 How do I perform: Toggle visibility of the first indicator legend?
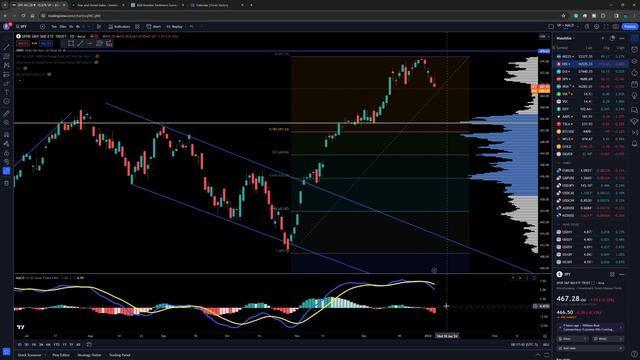(x=97, y=56)
